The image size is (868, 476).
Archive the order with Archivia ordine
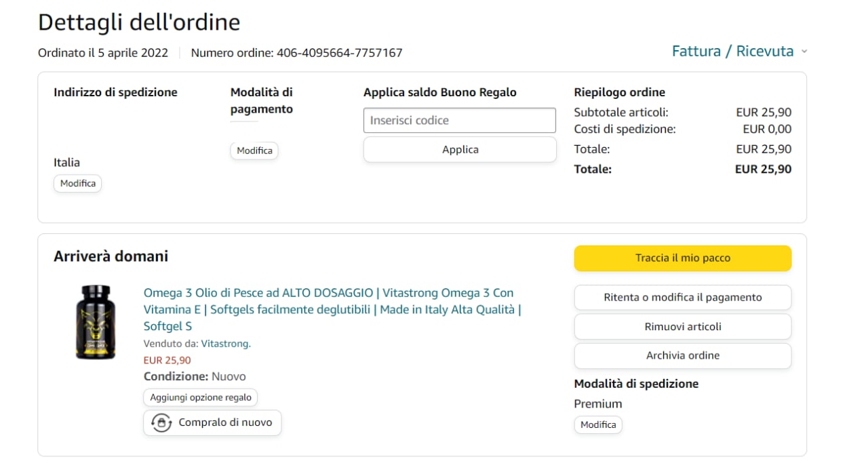(x=682, y=356)
